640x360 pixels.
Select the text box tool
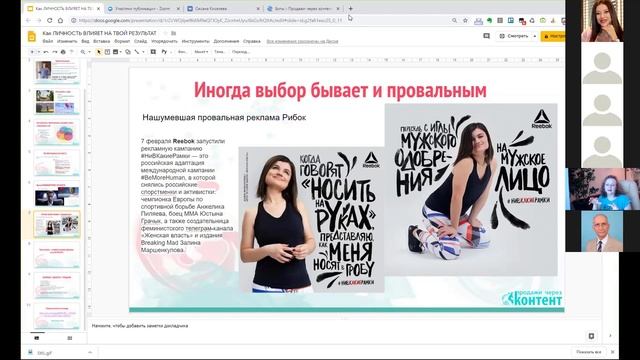coord(107,52)
